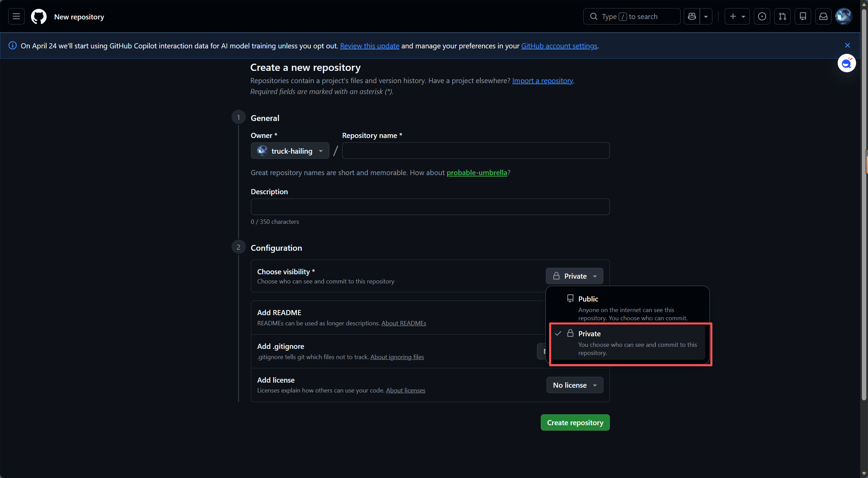This screenshot has height=478, width=868.
Task: Focus the Repository name input field
Action: [475, 151]
